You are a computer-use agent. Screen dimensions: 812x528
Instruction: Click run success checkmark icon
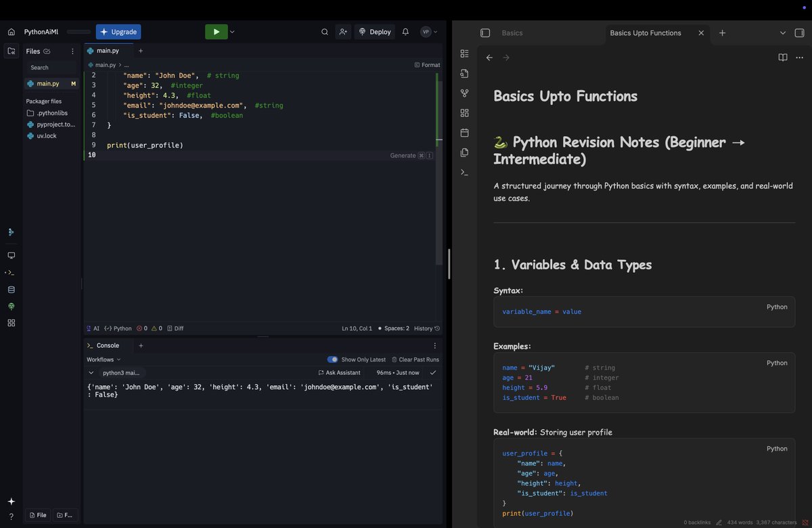pyautogui.click(x=433, y=372)
